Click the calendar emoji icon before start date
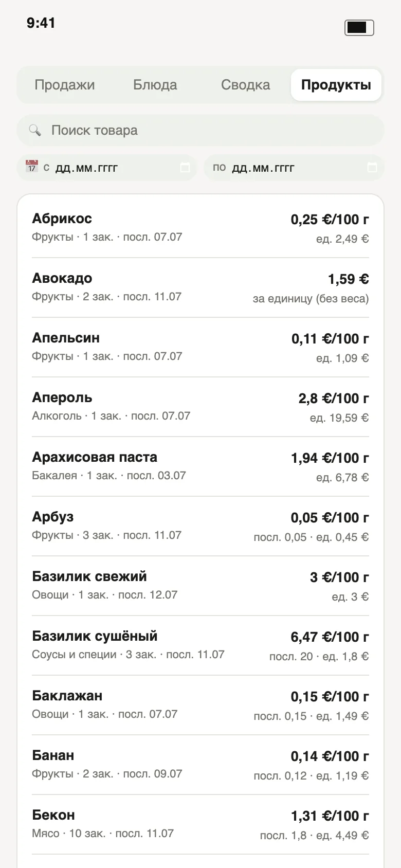The height and width of the screenshot is (868, 401). point(32,167)
